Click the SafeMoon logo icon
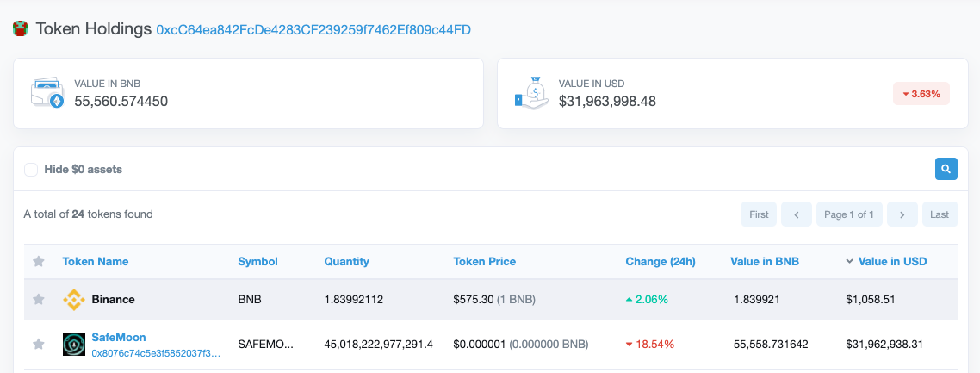 click(x=74, y=345)
